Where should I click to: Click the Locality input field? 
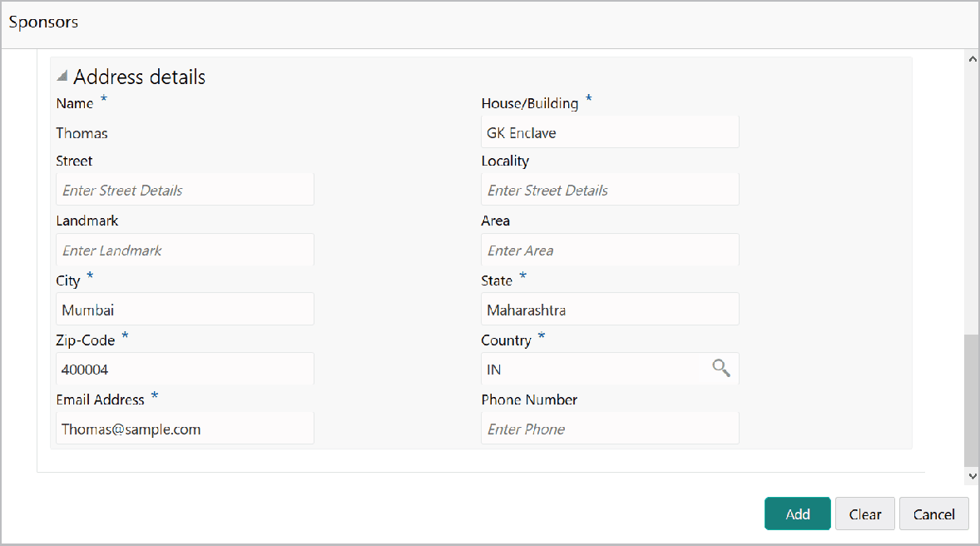coord(610,190)
